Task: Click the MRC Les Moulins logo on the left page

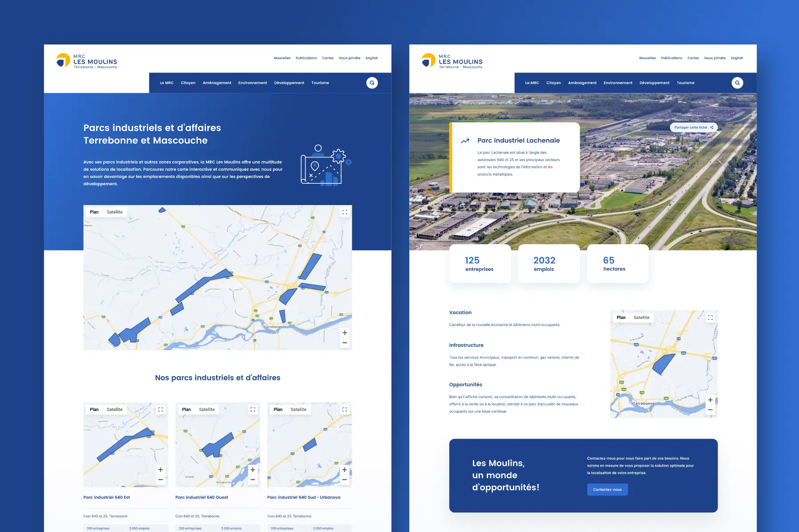Action: [x=87, y=60]
